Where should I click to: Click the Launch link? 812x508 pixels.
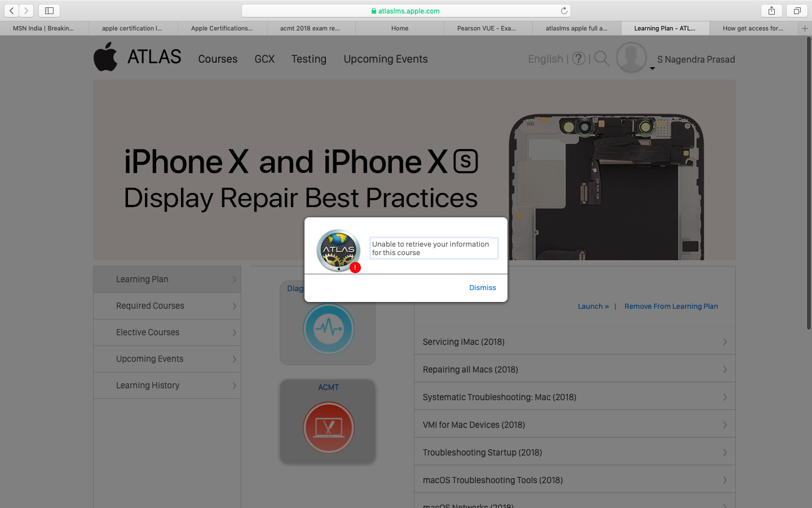pyautogui.click(x=593, y=306)
